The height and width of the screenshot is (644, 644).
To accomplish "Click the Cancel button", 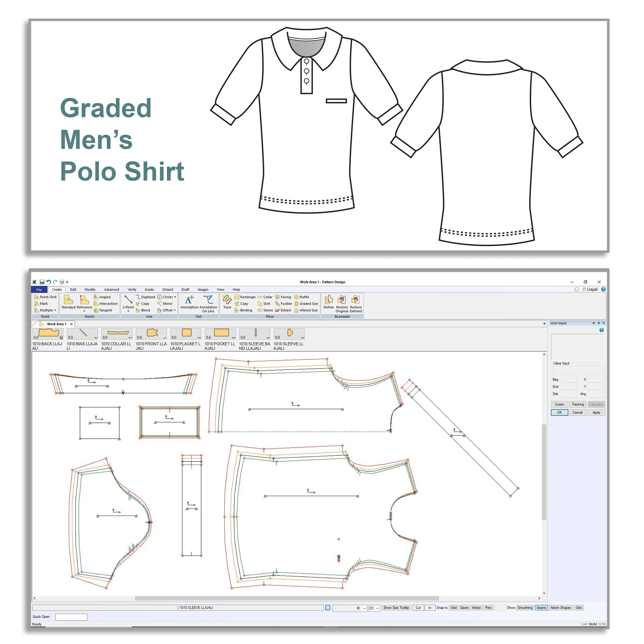I will pos(578,413).
